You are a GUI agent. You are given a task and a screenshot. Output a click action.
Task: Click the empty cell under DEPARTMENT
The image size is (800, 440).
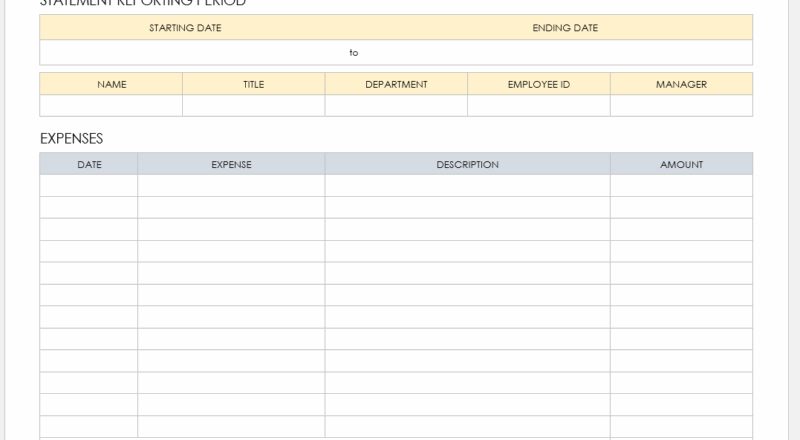pos(396,106)
